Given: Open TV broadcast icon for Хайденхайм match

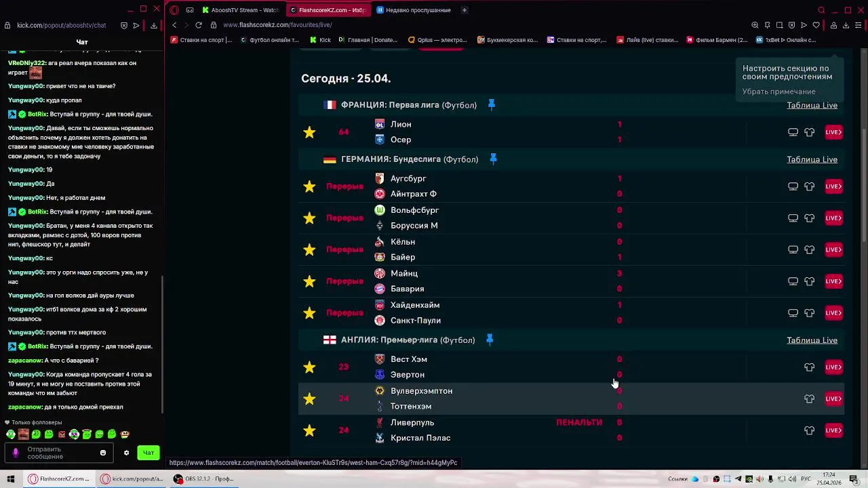Looking at the screenshot, I should click(793, 313).
